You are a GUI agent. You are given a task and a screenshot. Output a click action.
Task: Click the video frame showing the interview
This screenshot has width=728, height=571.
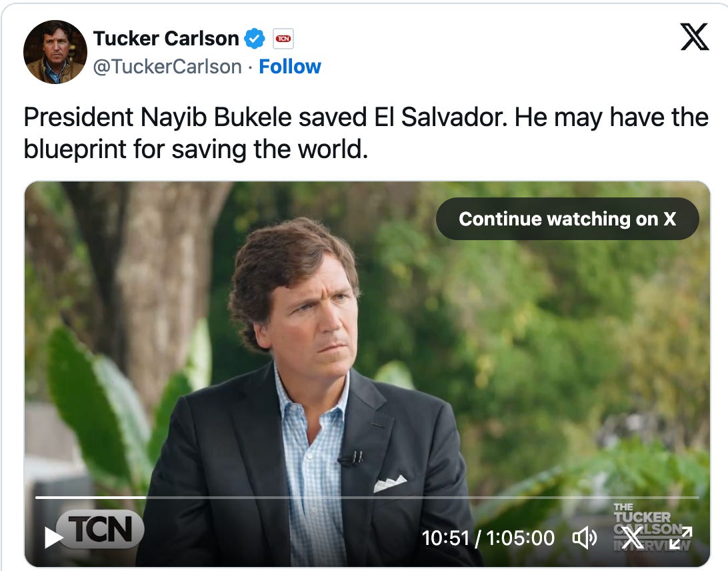pos(367,334)
